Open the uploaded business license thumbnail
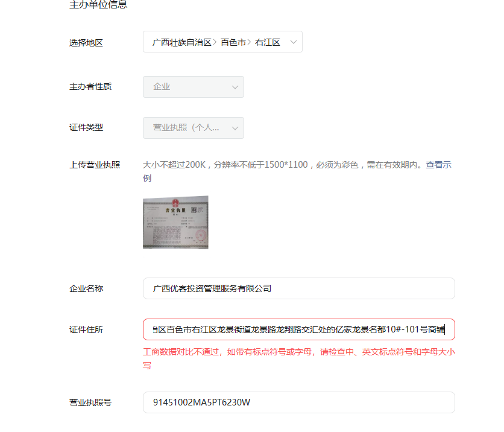Viewport: 504px width, 432px height. pyautogui.click(x=175, y=222)
